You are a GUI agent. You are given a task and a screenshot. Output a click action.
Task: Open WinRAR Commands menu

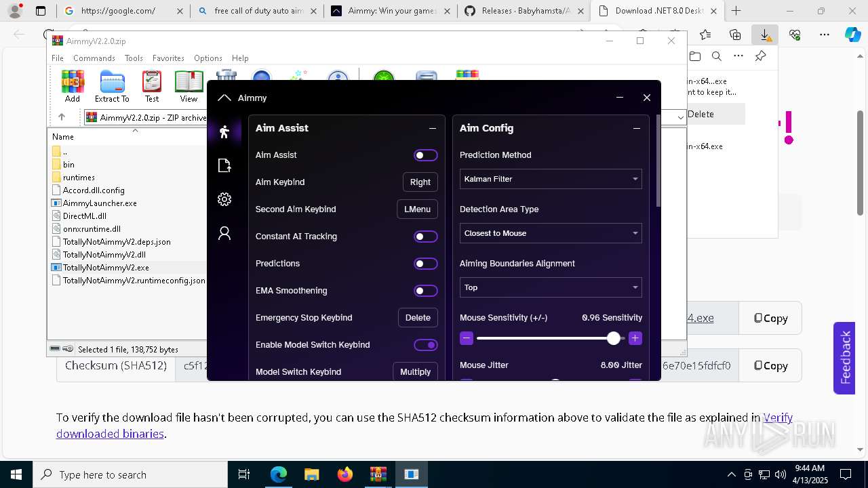[x=94, y=58]
